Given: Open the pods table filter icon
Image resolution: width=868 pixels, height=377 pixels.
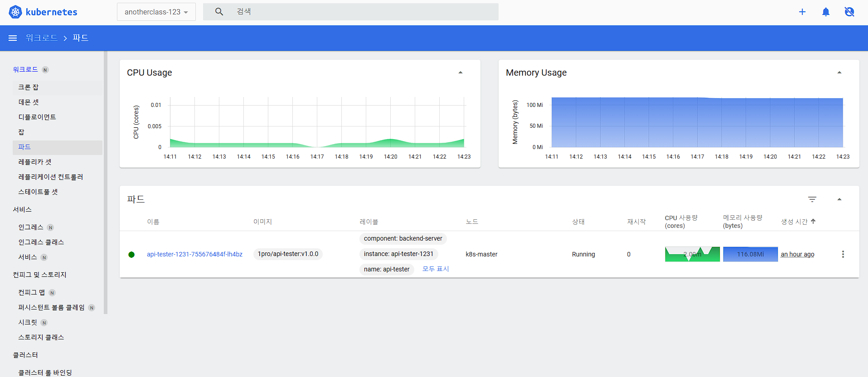Looking at the screenshot, I should pos(812,199).
